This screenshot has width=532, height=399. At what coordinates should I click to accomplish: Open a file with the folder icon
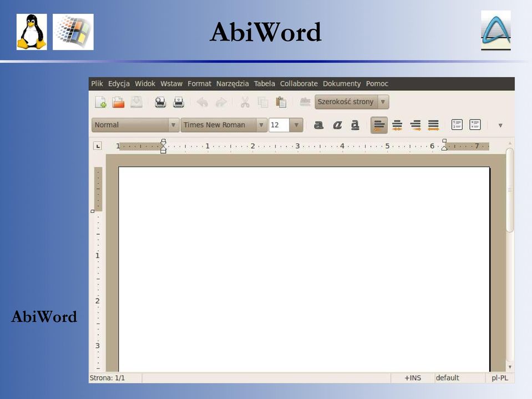[118, 102]
